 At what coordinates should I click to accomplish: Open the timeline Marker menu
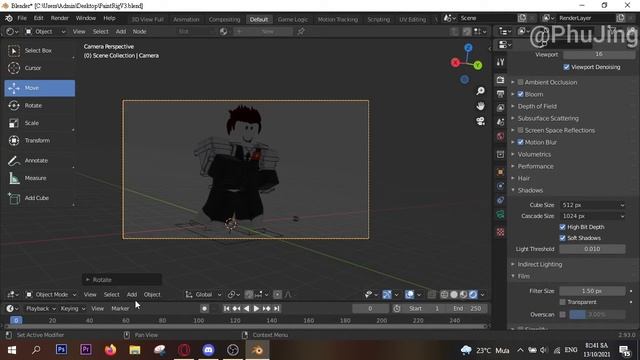coord(120,309)
